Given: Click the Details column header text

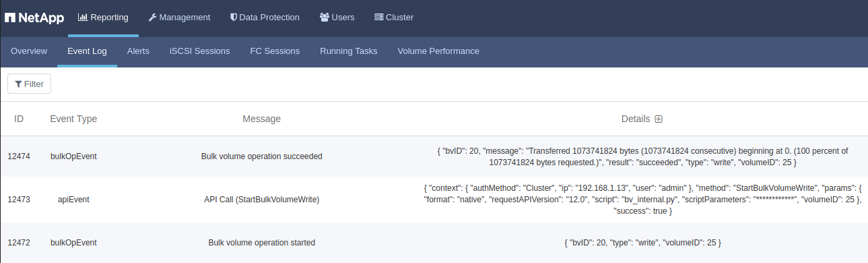Looking at the screenshot, I should (x=636, y=119).
